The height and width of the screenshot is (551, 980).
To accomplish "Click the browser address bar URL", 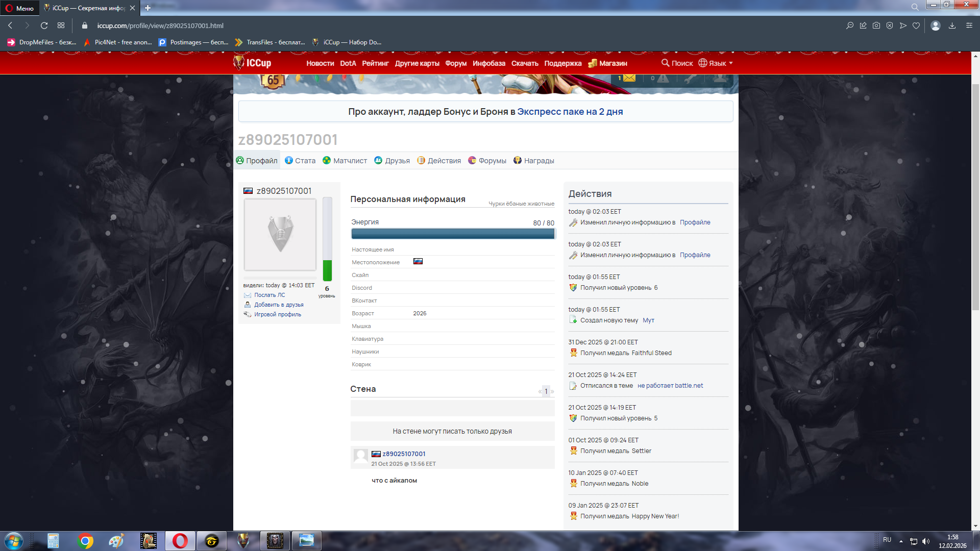I will coord(160,26).
